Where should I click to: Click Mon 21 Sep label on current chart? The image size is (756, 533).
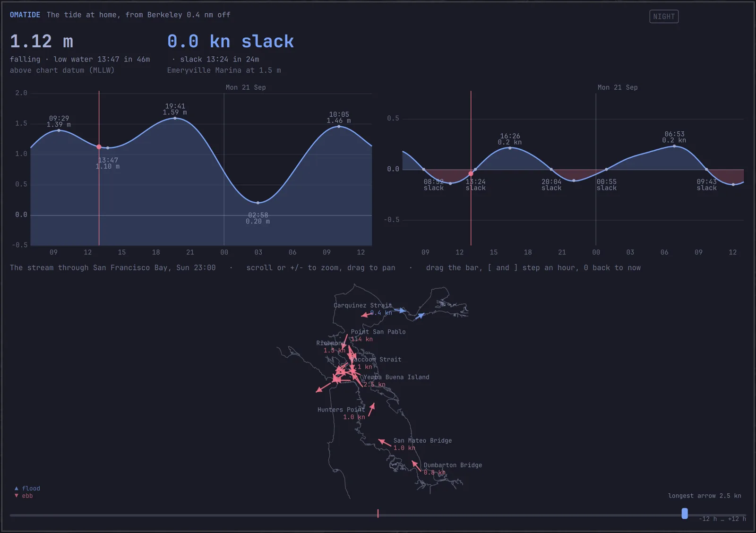(x=618, y=87)
